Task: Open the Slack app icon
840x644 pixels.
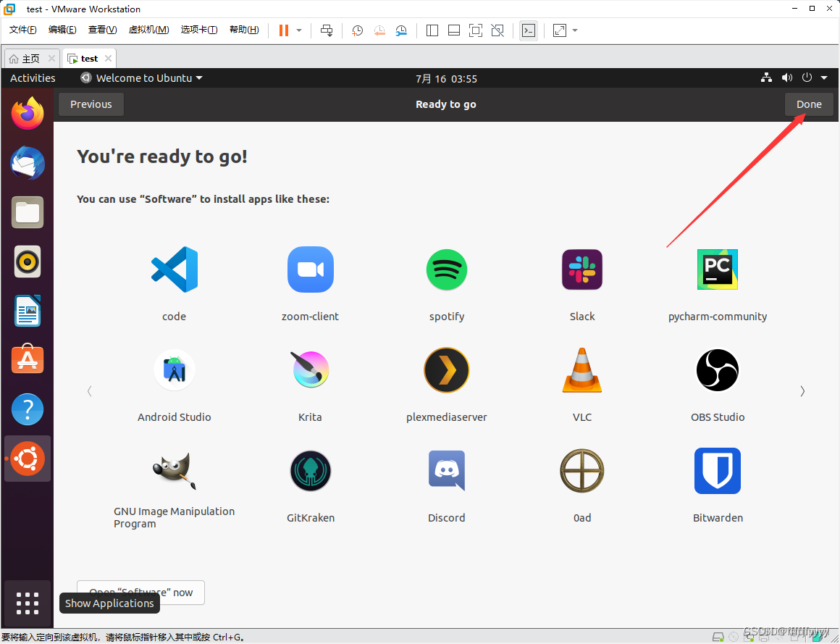Action: point(581,269)
